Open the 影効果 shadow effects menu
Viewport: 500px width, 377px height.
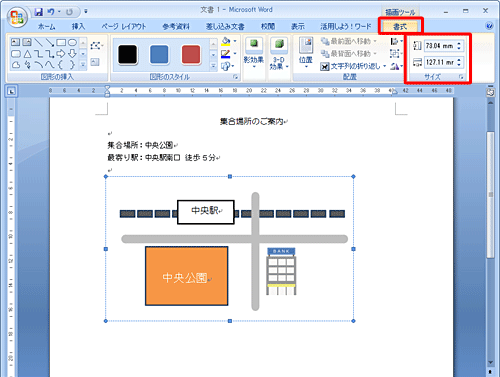(254, 53)
